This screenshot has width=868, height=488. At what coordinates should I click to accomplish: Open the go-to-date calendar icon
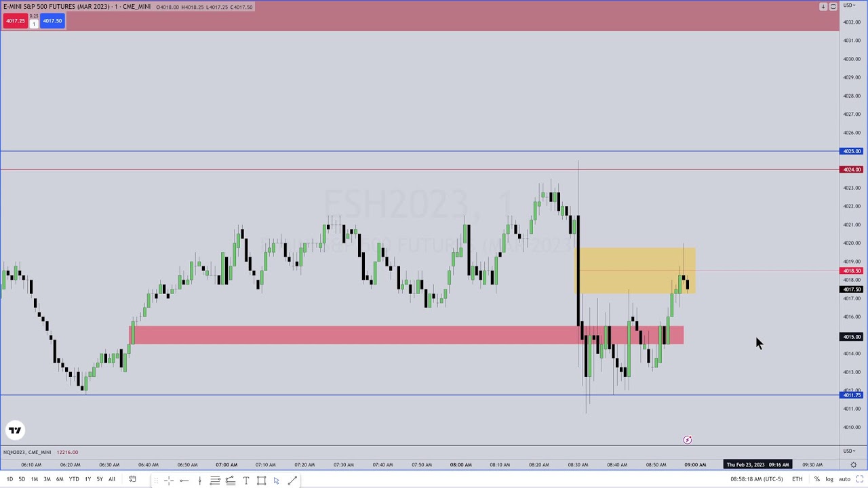click(132, 479)
